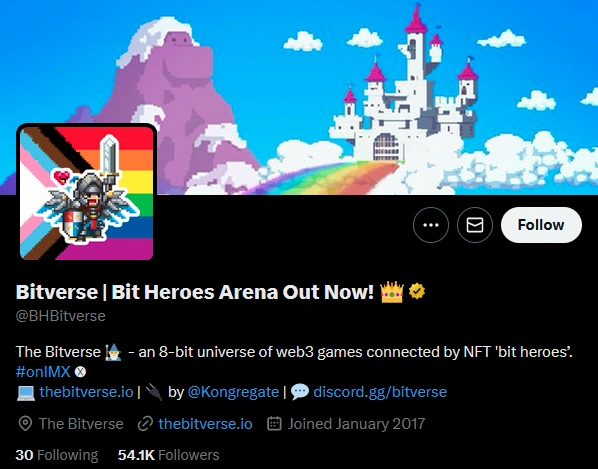Image resolution: width=598 pixels, height=469 pixels.
Task: Click the crown emoji in profile name
Action: (392, 292)
